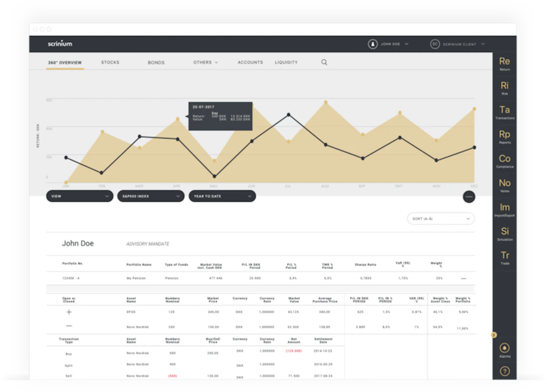The image size is (547, 392).
Task: Collapse the Novo Nordisk asset row
Action: 69,326
